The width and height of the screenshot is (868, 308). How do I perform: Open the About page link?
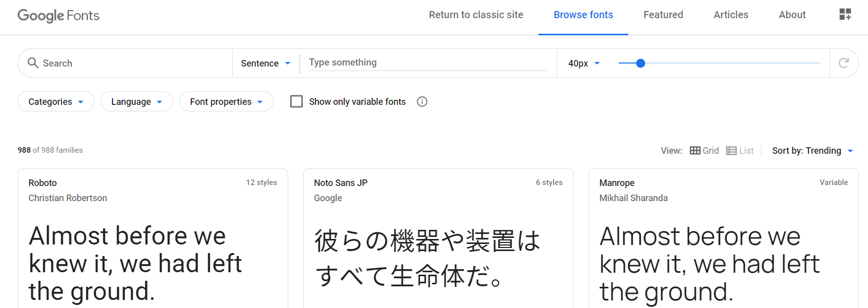792,15
